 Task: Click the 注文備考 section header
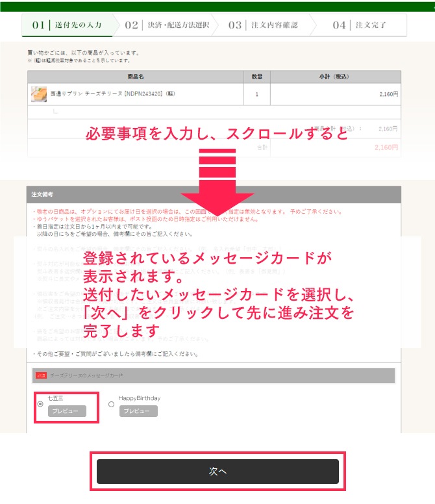(42, 194)
